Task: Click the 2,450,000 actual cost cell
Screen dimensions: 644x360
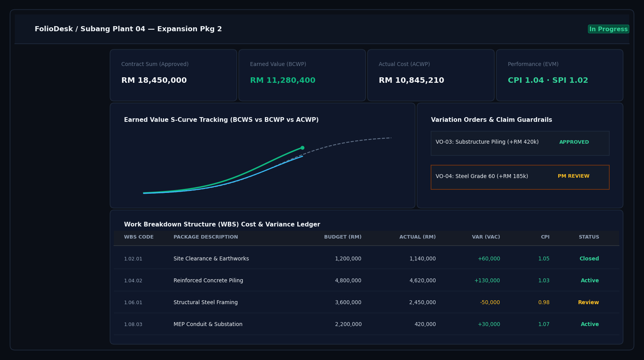Action: (x=422, y=303)
